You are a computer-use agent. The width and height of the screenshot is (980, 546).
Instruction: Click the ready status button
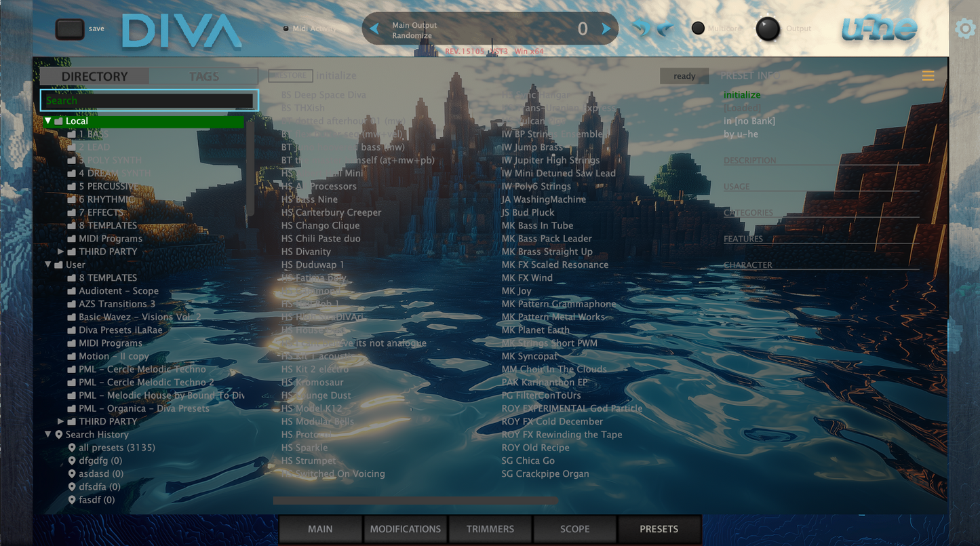point(684,76)
